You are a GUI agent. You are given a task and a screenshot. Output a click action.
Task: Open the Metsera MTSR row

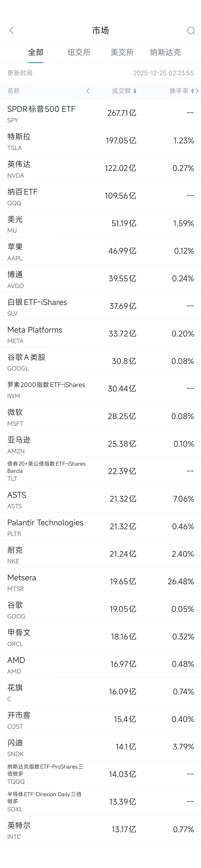point(100,582)
